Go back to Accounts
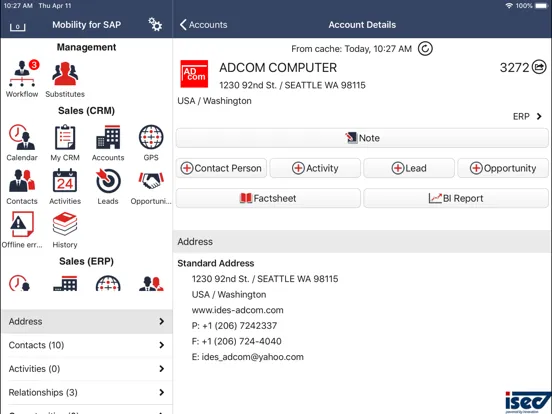The image size is (552, 414). click(203, 25)
